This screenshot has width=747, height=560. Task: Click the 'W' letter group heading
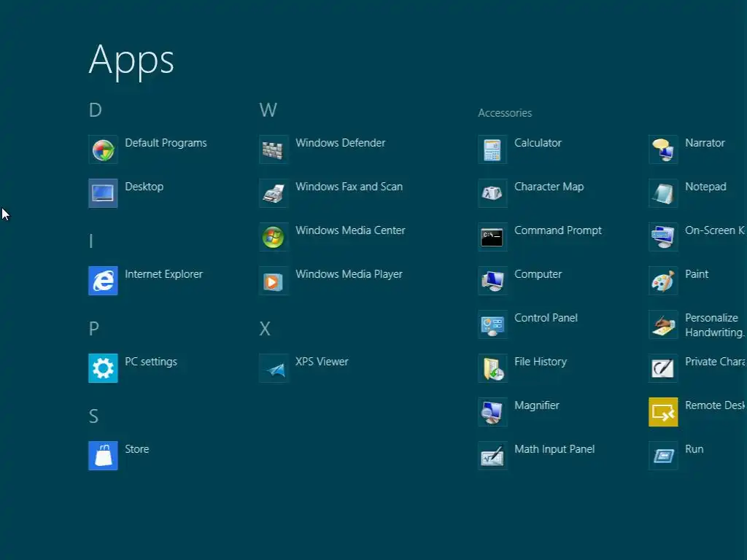[x=268, y=110]
